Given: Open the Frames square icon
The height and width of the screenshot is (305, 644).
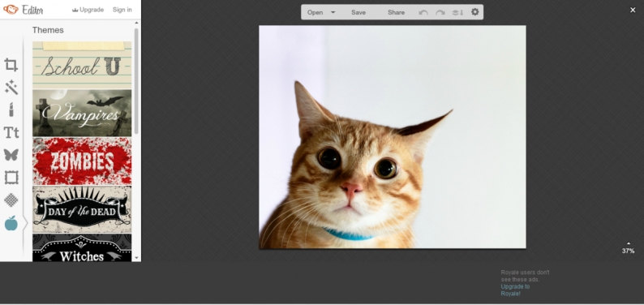Looking at the screenshot, I should click(11, 178).
